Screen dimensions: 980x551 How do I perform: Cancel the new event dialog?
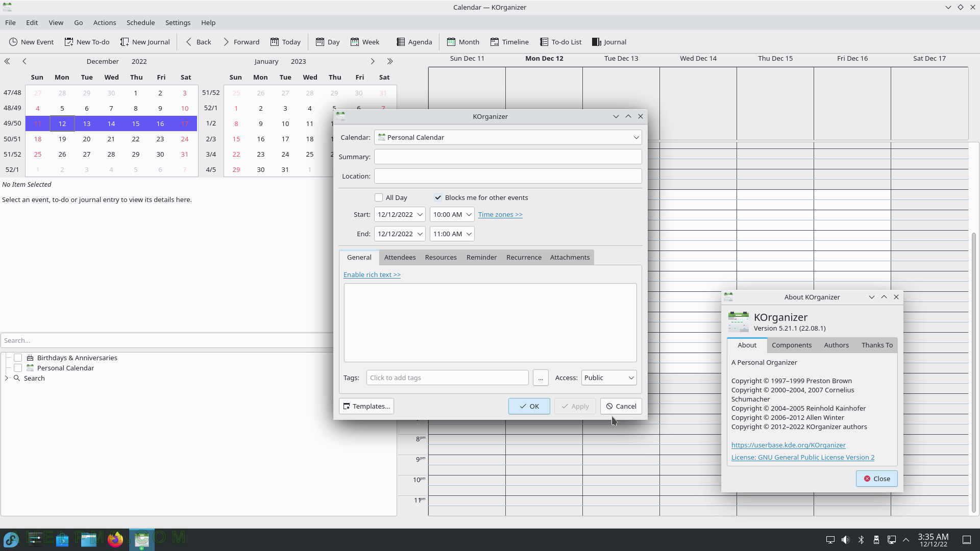(621, 406)
